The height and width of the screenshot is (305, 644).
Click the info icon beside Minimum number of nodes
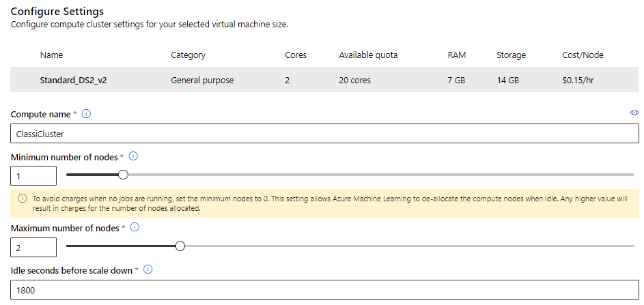133,156
